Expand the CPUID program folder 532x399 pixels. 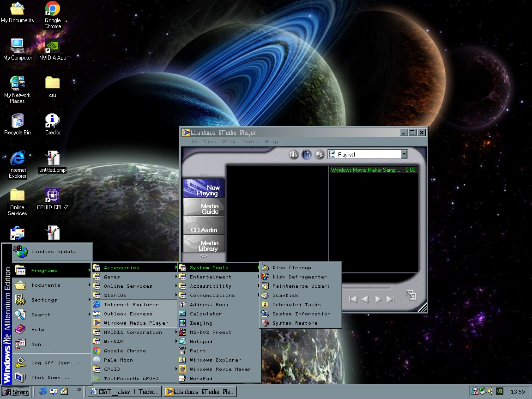[135, 369]
